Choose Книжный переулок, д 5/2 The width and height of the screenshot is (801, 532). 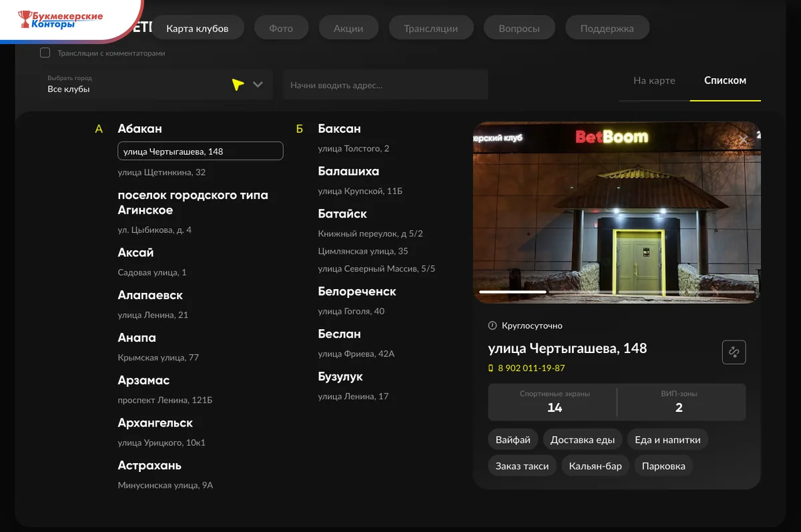(370, 234)
